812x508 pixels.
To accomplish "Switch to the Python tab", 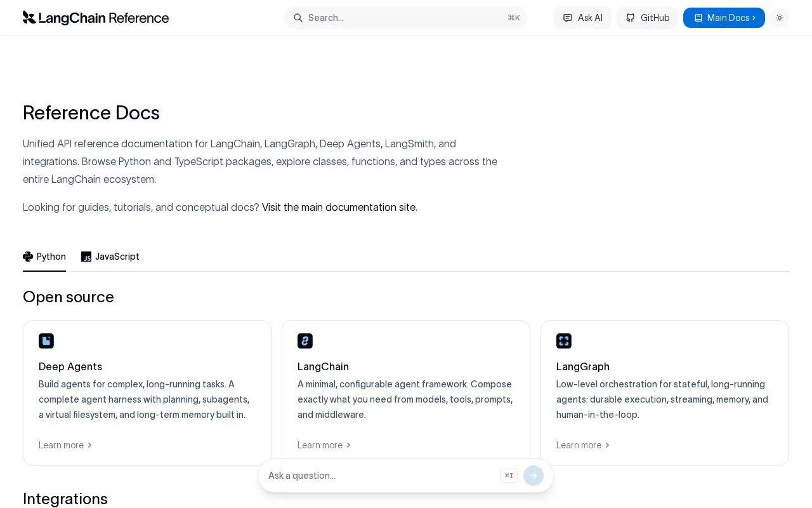I will pyautogui.click(x=44, y=257).
